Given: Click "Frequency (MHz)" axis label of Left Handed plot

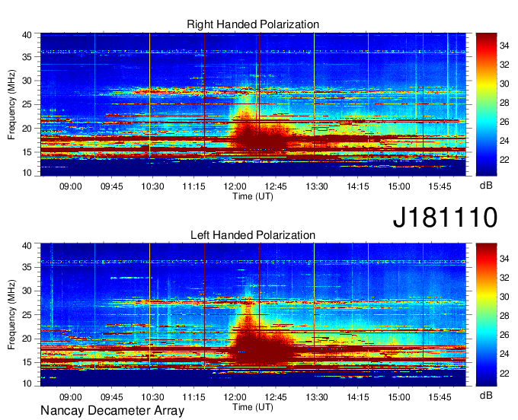Looking at the screenshot, I should (x=11, y=314).
